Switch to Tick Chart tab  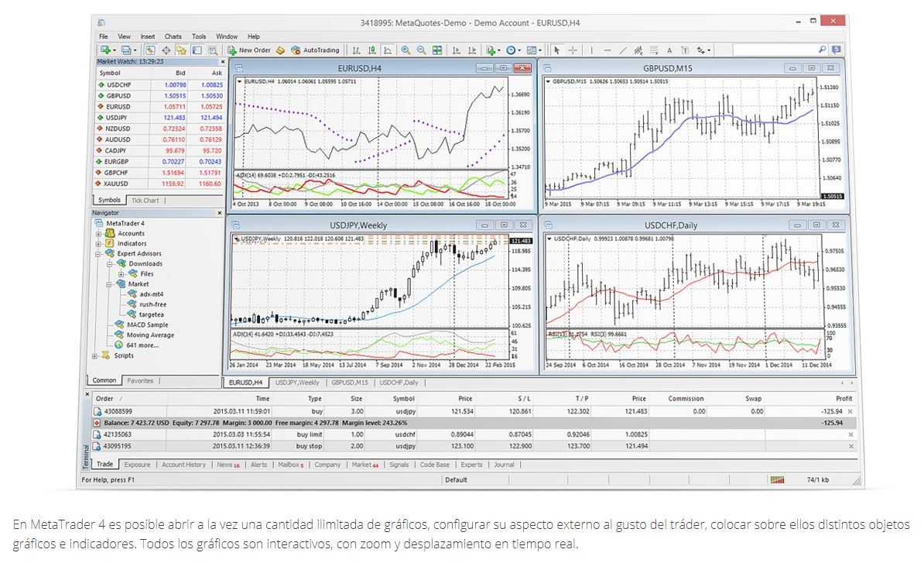145,201
